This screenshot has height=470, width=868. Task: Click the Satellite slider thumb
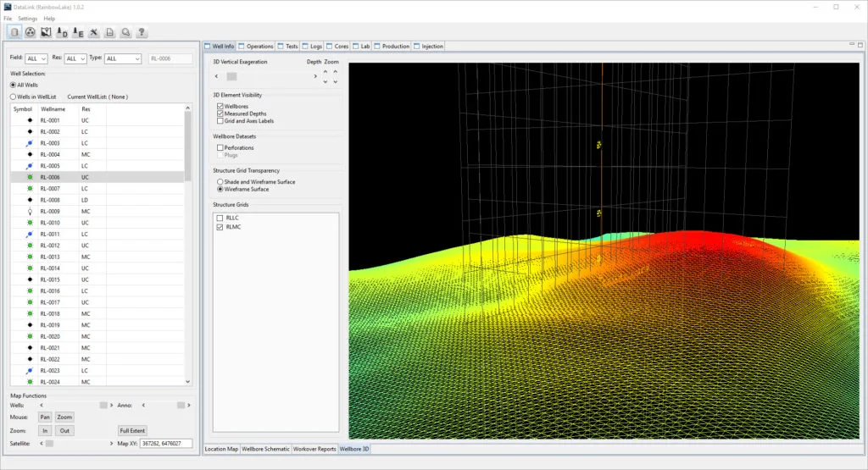pyautogui.click(x=49, y=444)
